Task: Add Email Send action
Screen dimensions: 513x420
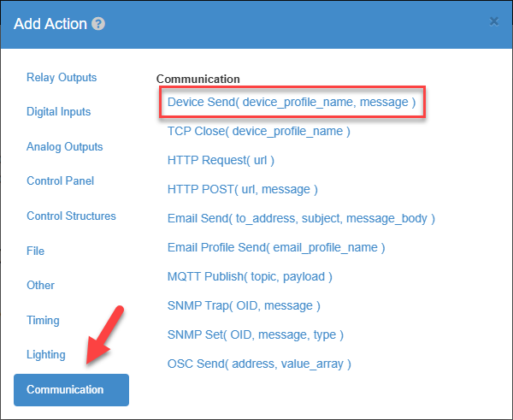Action: (x=301, y=219)
